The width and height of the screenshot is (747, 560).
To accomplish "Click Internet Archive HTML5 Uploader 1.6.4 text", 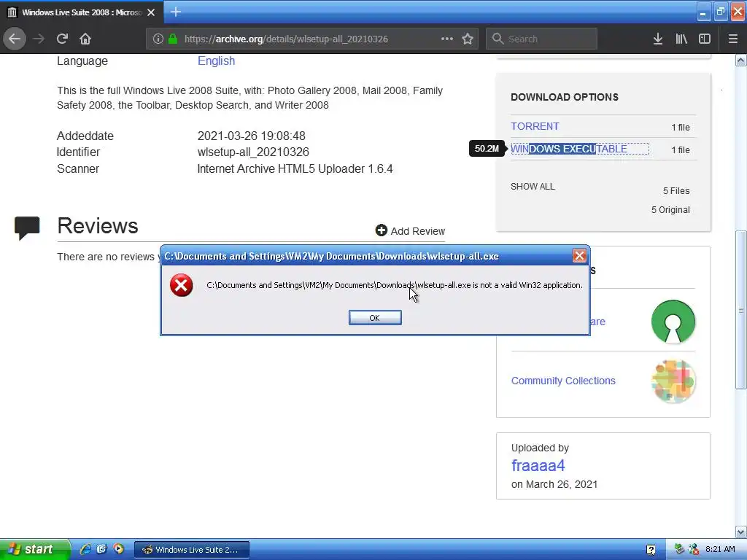I will point(295,168).
